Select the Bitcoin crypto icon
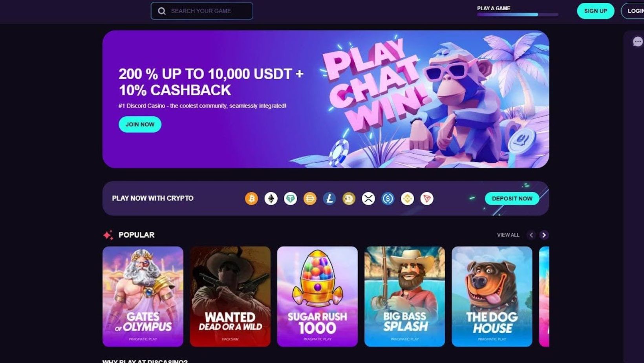The image size is (644, 363). tap(251, 198)
